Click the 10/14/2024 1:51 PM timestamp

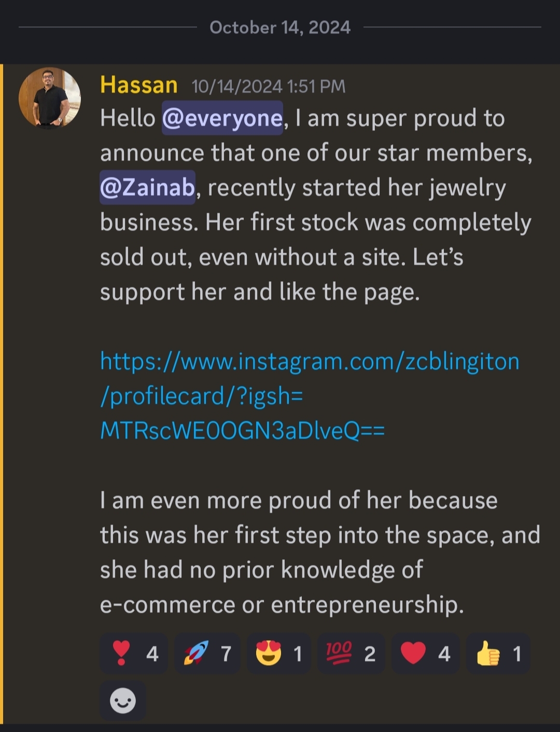point(268,86)
